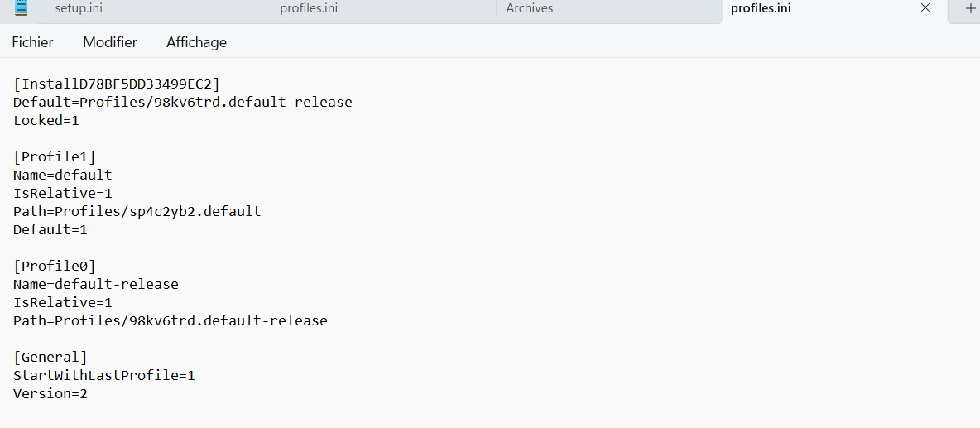This screenshot has width=980, height=428.
Task: Place cursor on the [InstallD78BF5DD33499EC2] line
Action: pos(117,84)
